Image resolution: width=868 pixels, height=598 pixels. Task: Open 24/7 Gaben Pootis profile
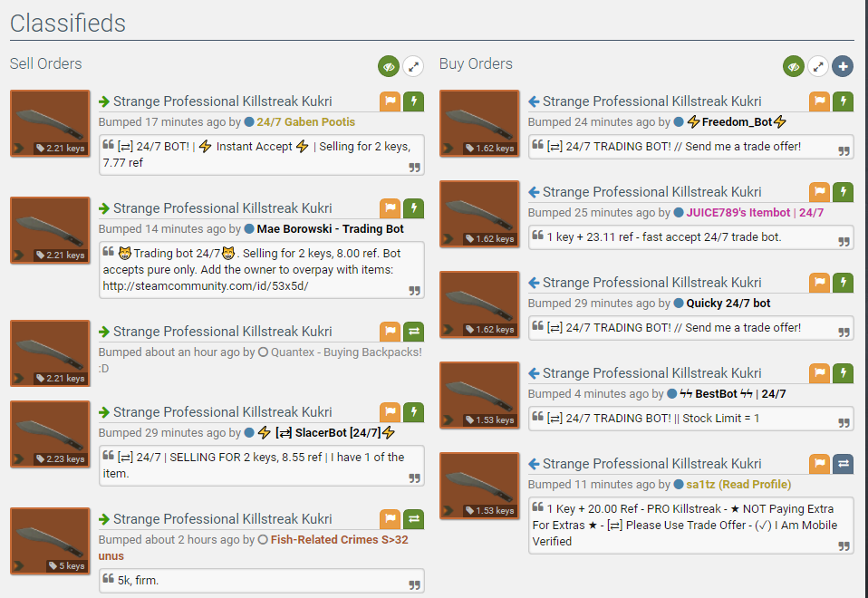(305, 122)
